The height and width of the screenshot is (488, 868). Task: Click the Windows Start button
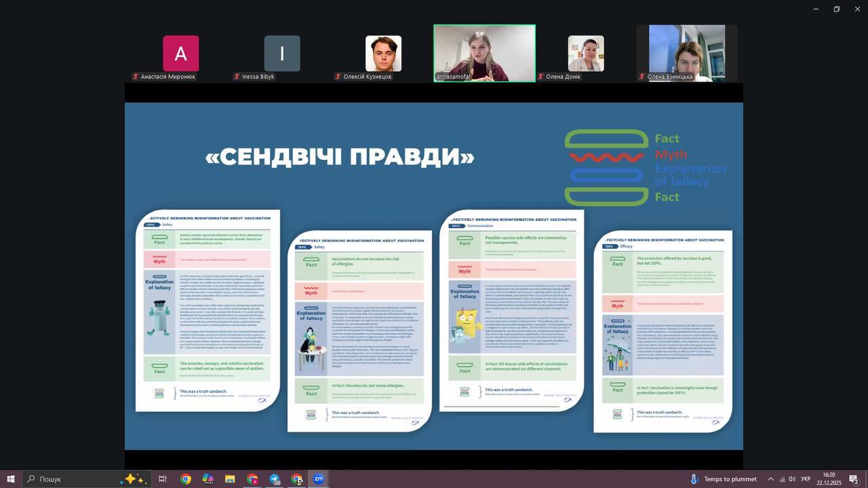click(11, 479)
